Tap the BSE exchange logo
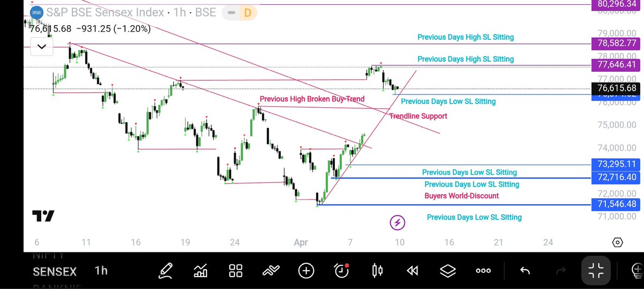 point(36,12)
